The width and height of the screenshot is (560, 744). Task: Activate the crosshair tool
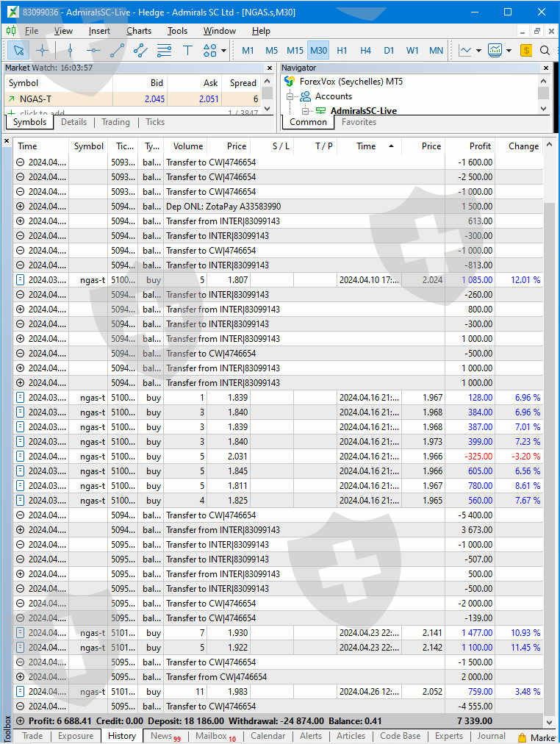click(x=43, y=50)
